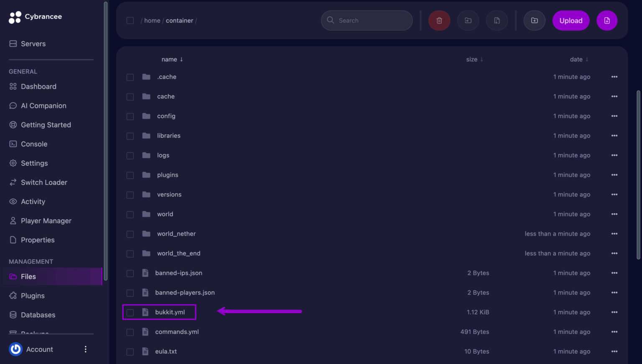Click the create new folder icon
642x364 pixels.
click(534, 20)
